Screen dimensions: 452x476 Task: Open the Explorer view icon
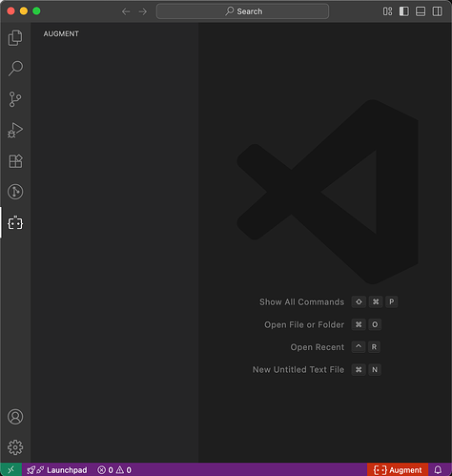click(15, 38)
